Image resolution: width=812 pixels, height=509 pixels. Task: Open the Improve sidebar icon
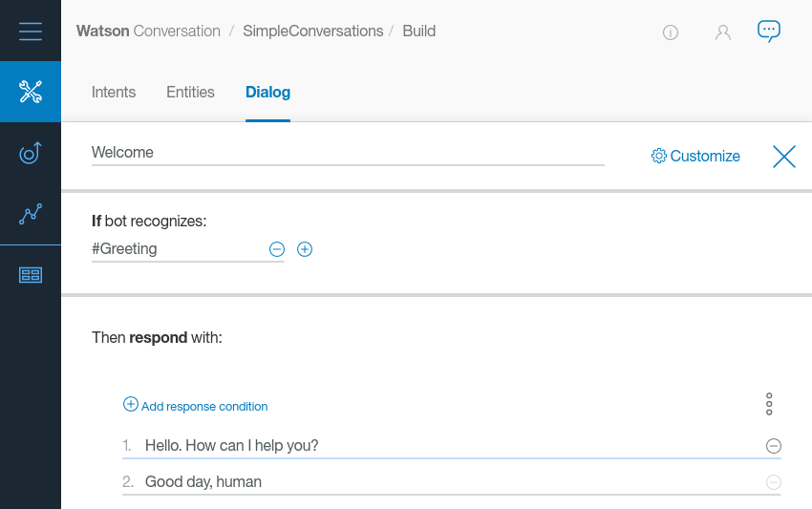click(31, 153)
